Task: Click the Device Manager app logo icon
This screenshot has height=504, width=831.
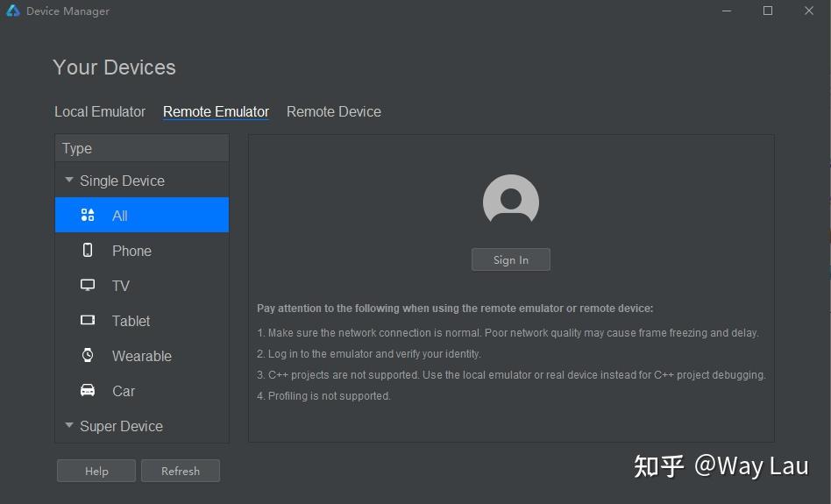Action: click(13, 11)
